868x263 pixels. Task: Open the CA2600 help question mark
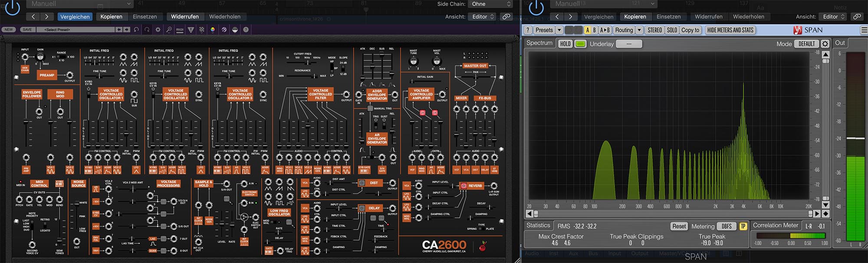246,30
